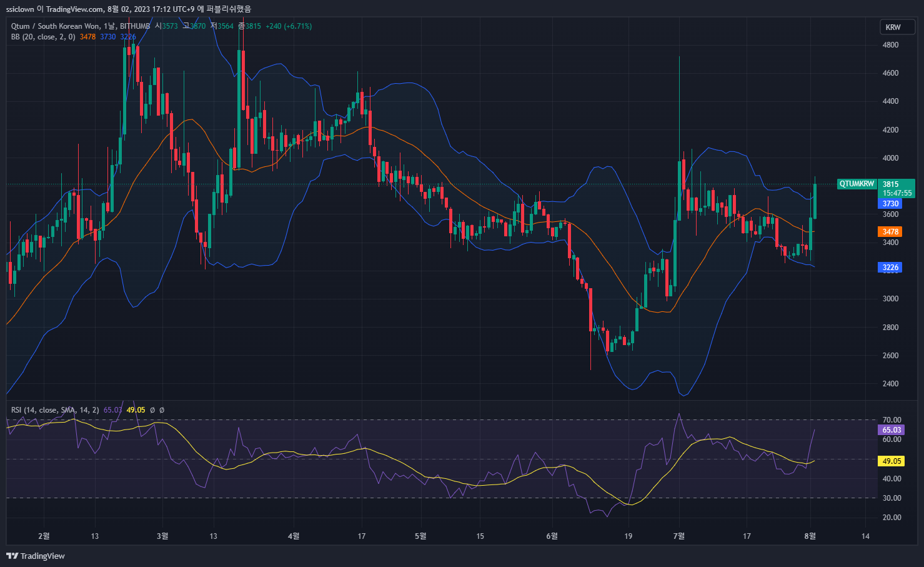The height and width of the screenshot is (567, 924).
Task: Click the 4800 label on the price axis
Action: click(x=891, y=45)
